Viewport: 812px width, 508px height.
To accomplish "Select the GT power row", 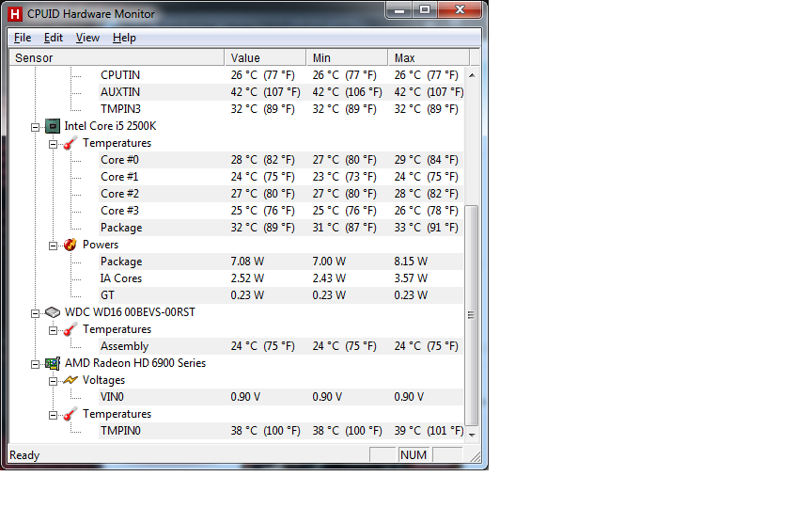I will click(x=281, y=295).
